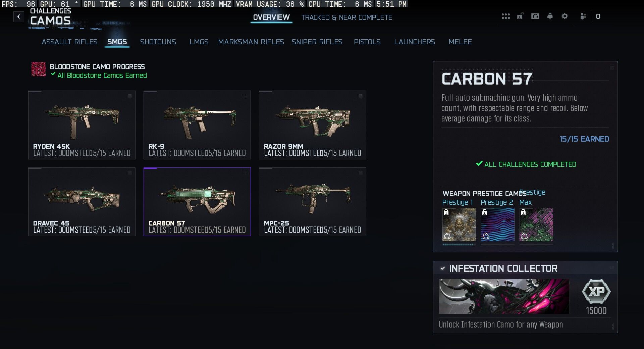Viewport: 644px width, 349px height.
Task: Select the Prestige 1 camo thumbnail
Action: [x=459, y=225]
